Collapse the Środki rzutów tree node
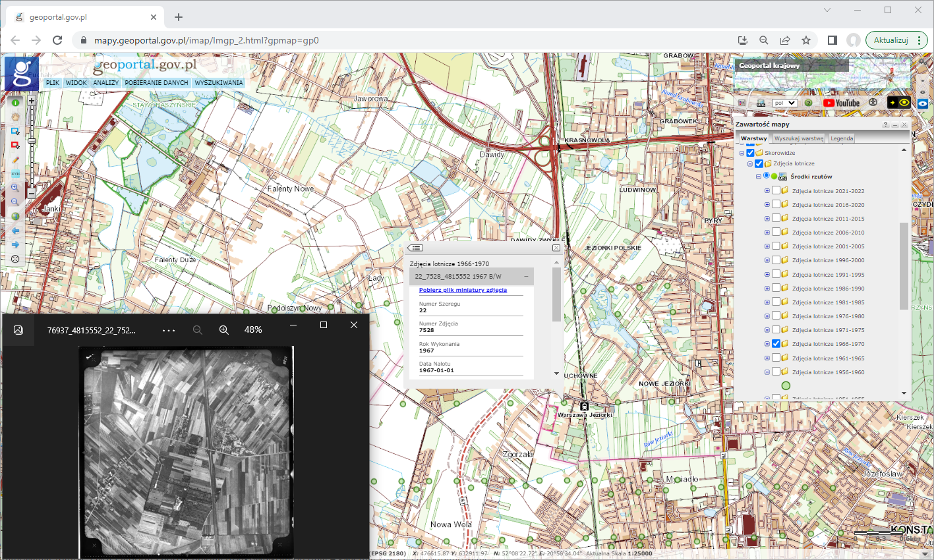 coord(758,177)
